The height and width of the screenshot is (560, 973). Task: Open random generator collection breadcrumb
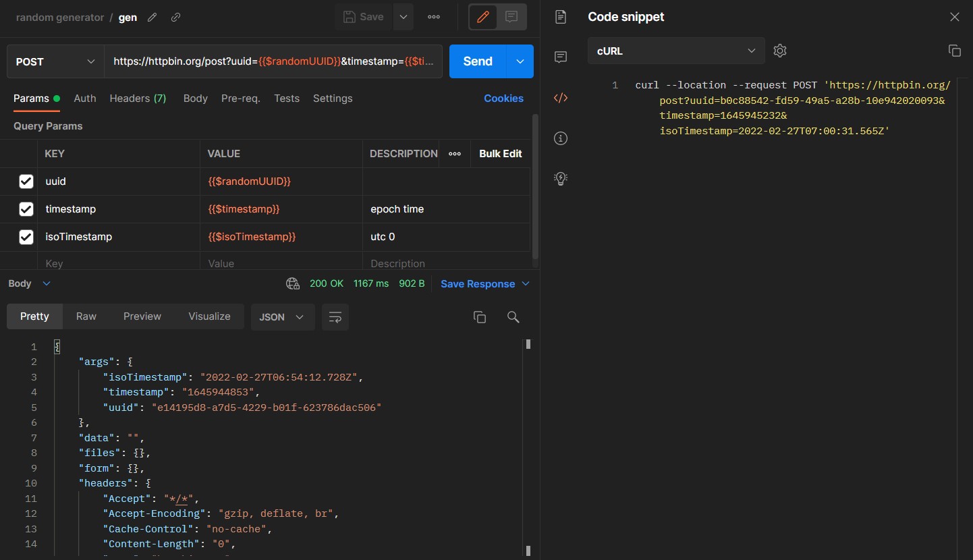60,18
